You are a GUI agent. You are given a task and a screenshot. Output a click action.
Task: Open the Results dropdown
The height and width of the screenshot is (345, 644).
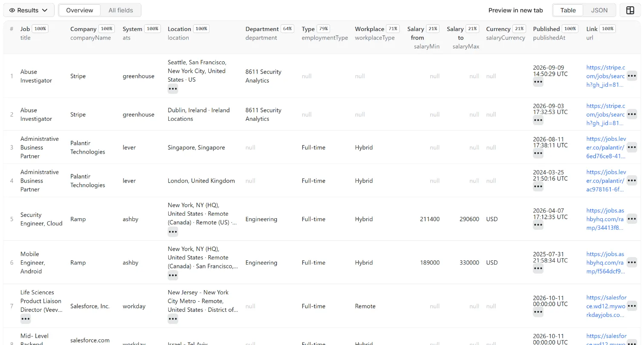click(x=29, y=10)
